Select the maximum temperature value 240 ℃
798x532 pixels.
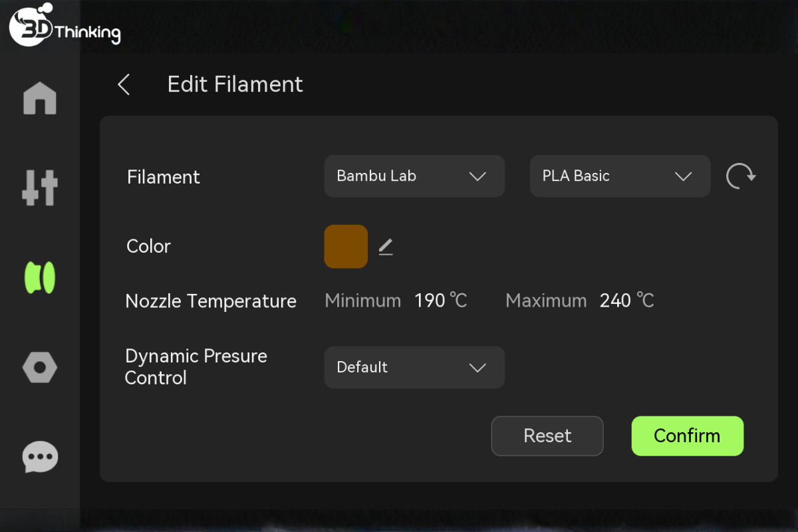[x=627, y=301]
